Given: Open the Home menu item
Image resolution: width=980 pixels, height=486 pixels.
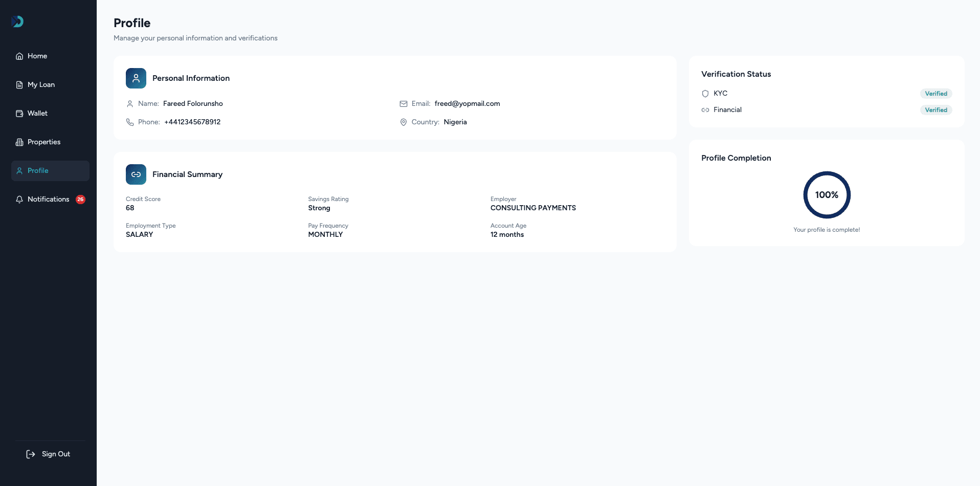Looking at the screenshot, I should point(50,56).
